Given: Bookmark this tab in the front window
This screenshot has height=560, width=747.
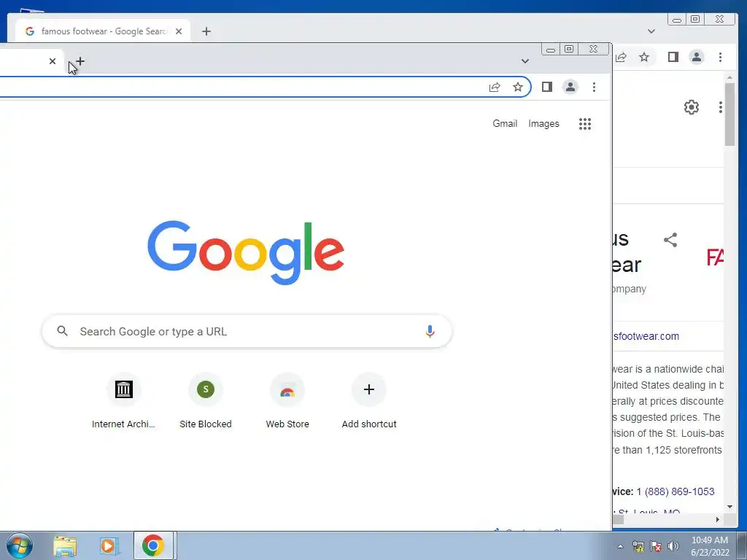Looking at the screenshot, I should 518,87.
